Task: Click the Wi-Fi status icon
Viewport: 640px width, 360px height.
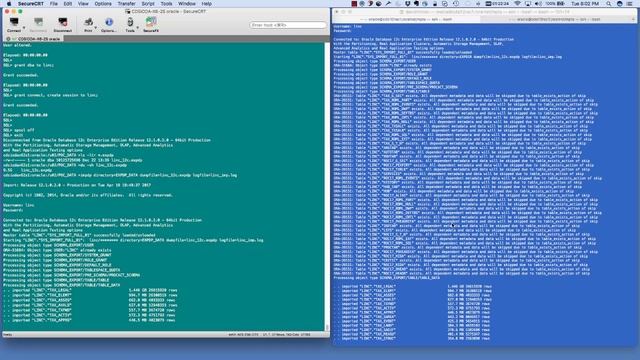Action: pos(518,4)
